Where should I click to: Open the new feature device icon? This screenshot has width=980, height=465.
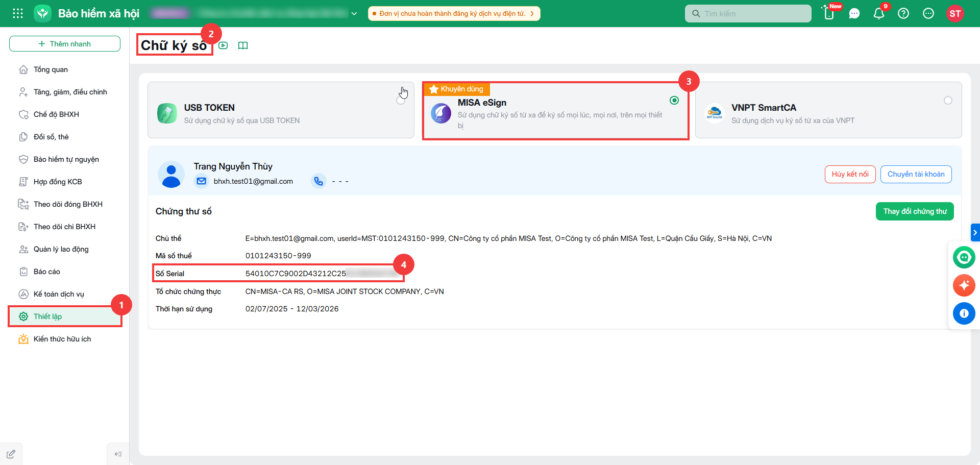829,13
